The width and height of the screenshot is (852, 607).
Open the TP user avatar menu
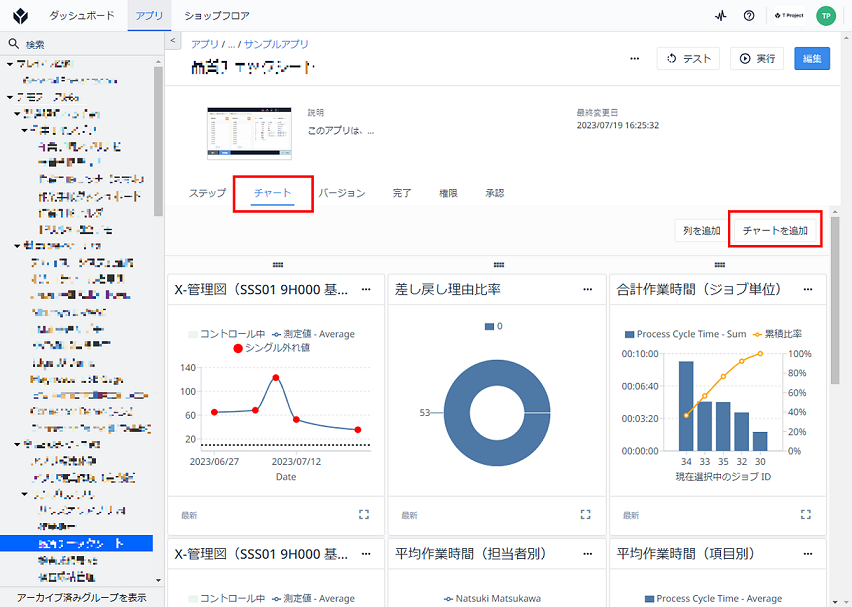pos(826,16)
